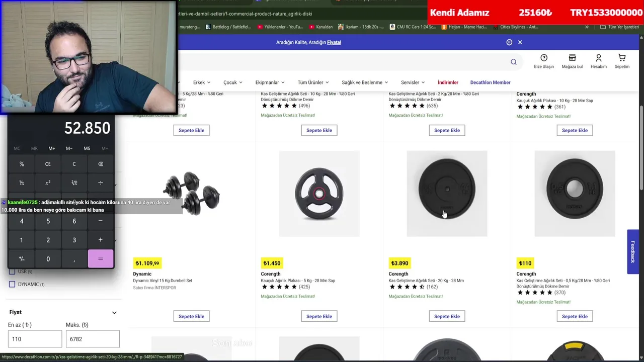Expand Çocuk menu dropdown
This screenshot has height=362, width=644.
233,82
